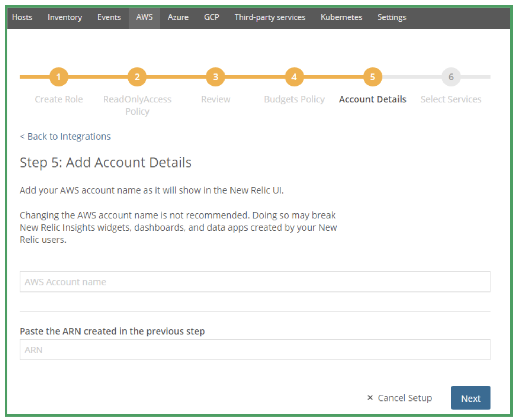This screenshot has height=420, width=516.
Task: Click the Create Role step label
Action: 59,99
